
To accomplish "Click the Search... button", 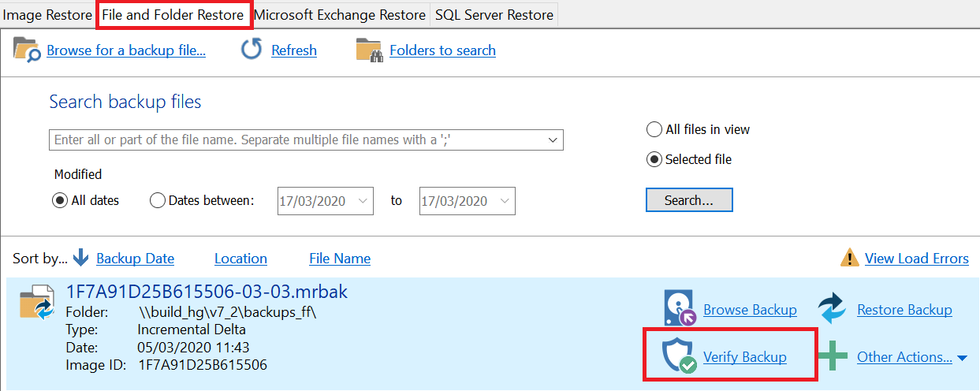I will [x=689, y=200].
